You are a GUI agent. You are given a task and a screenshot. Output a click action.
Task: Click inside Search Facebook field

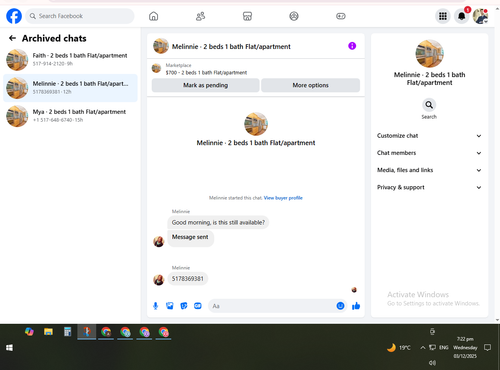pyautogui.click(x=80, y=16)
